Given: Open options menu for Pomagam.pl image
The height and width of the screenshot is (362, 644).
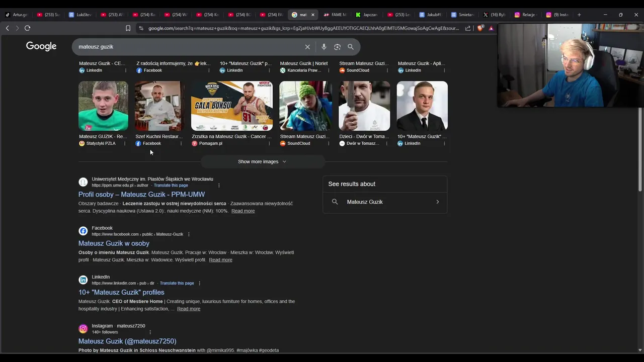Looking at the screenshot, I should click(x=269, y=144).
